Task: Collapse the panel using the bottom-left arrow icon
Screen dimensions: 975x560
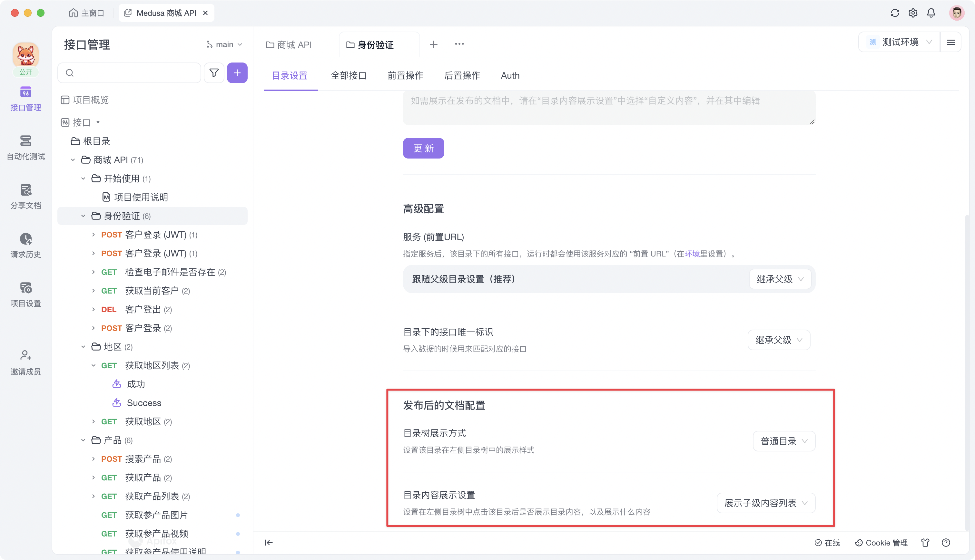Action: coord(269,542)
